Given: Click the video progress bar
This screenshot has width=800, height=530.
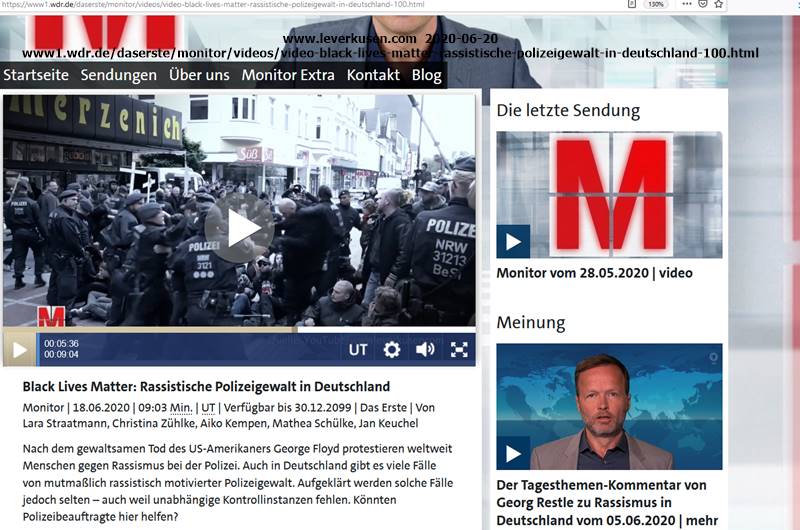Looking at the screenshot, I should pos(239,330).
